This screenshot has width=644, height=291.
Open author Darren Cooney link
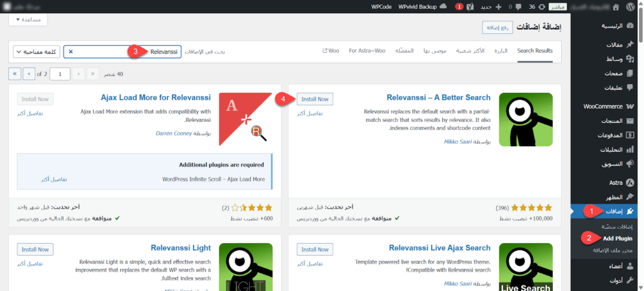coord(174,133)
